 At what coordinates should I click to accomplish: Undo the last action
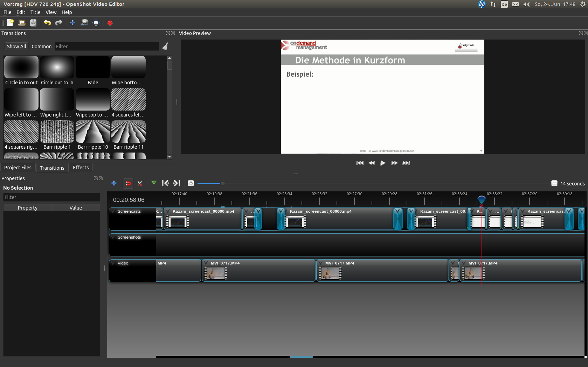[47, 23]
